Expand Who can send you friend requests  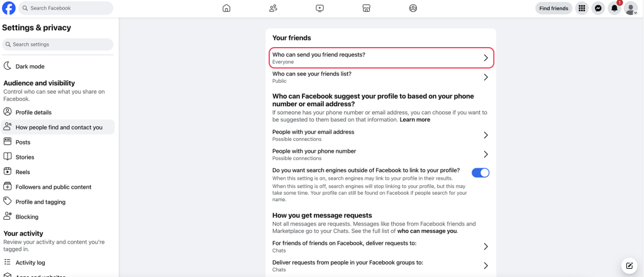click(x=381, y=58)
